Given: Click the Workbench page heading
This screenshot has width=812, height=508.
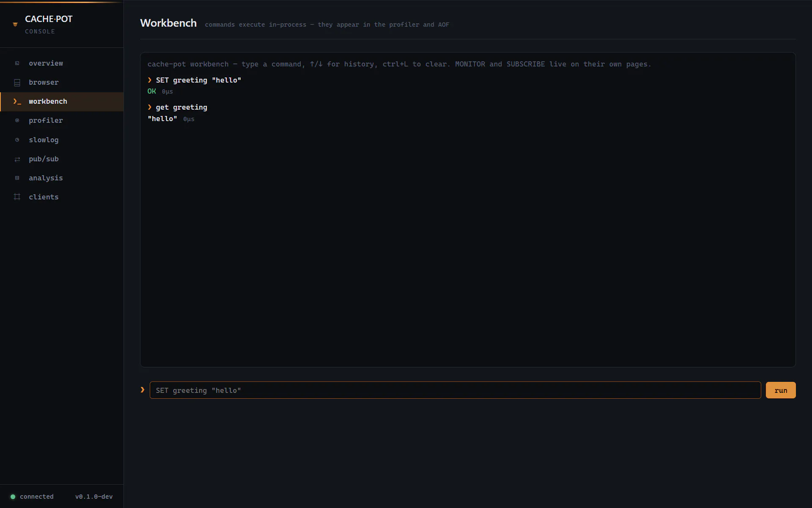Looking at the screenshot, I should tap(168, 23).
